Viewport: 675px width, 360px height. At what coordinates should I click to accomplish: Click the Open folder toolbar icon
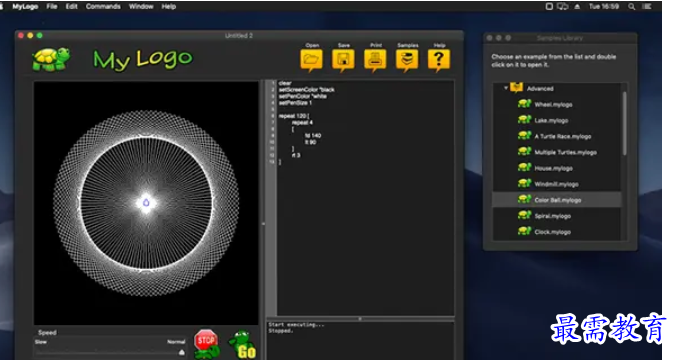(x=311, y=60)
